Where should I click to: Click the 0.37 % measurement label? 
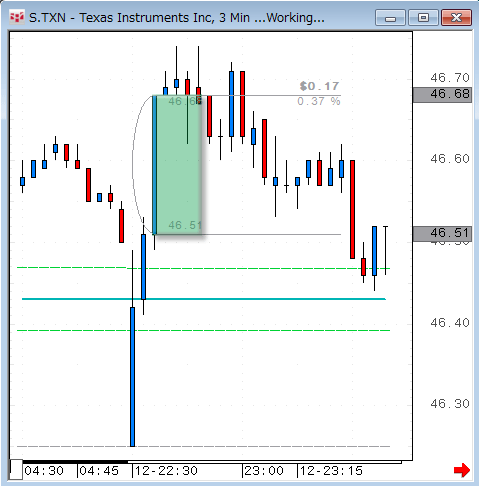[319, 101]
